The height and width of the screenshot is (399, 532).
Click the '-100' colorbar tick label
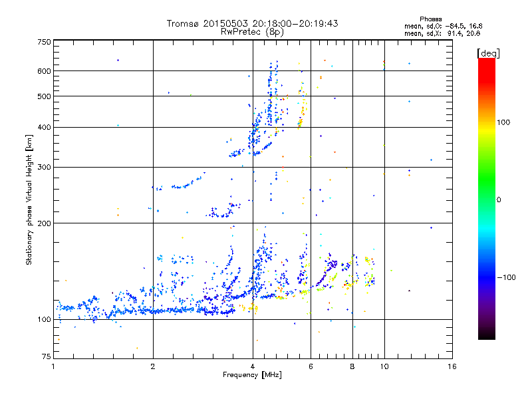(x=507, y=277)
